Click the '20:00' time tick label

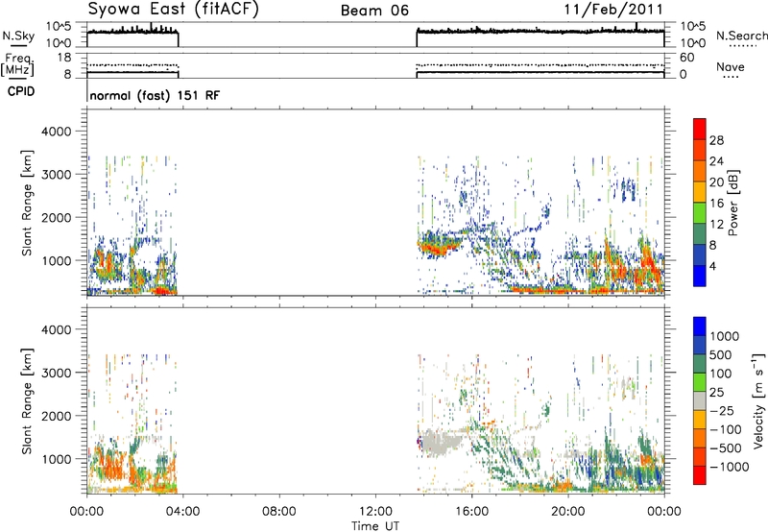click(x=568, y=512)
